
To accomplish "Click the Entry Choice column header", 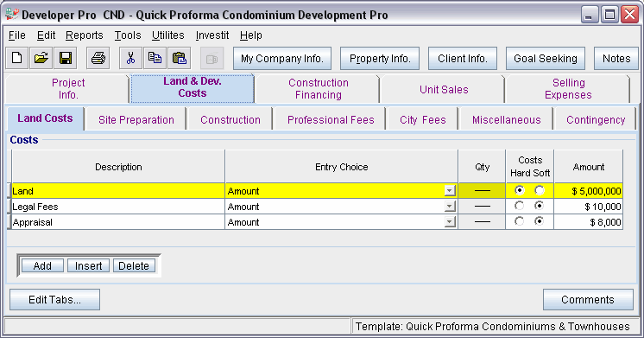I will [x=341, y=167].
